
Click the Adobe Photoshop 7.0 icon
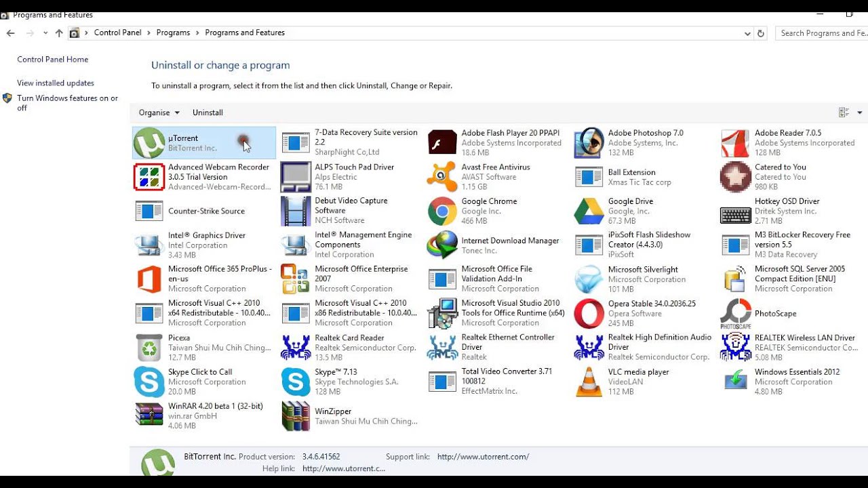coord(589,143)
